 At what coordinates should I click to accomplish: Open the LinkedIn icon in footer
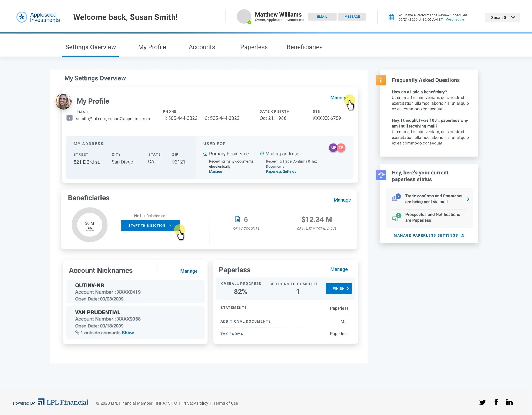[509, 402]
